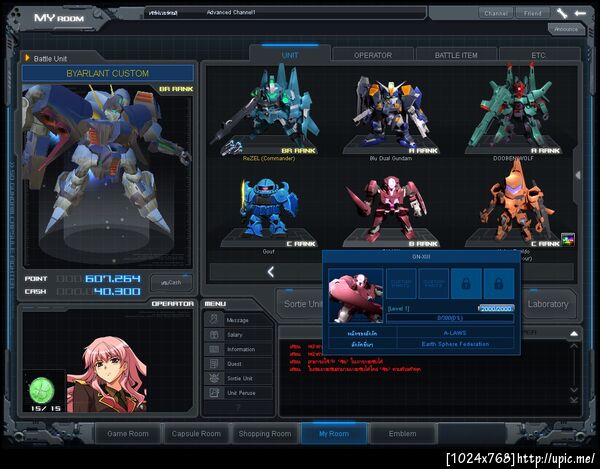Screen dimensions: 600x469
Task: Open the Friend list button
Action: pyautogui.click(x=532, y=13)
